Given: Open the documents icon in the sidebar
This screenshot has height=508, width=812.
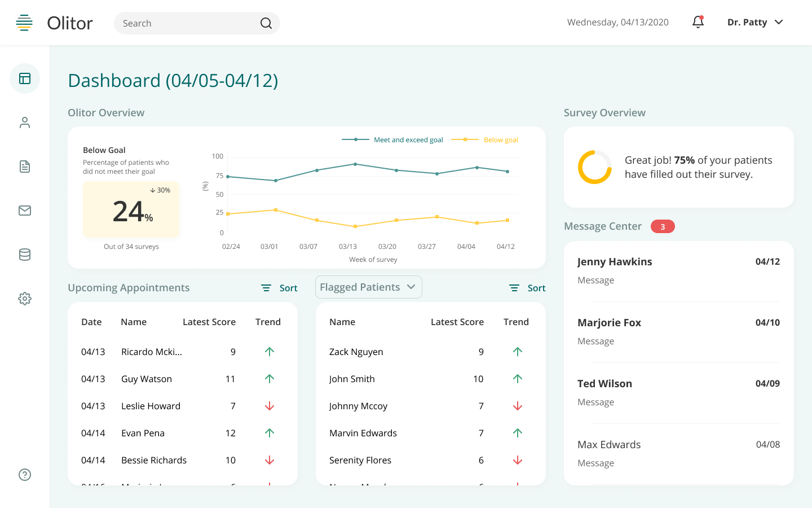Looking at the screenshot, I should pyautogui.click(x=25, y=167).
